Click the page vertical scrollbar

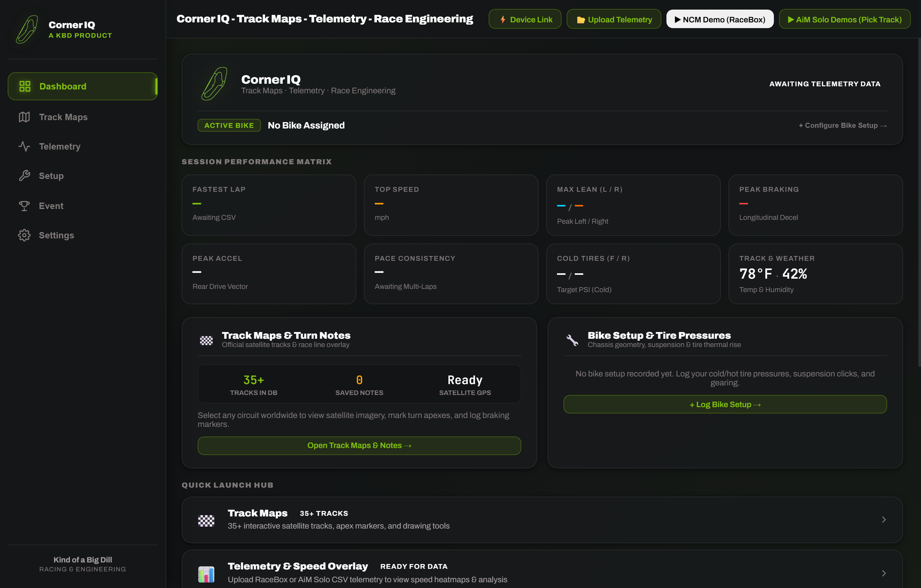919,203
